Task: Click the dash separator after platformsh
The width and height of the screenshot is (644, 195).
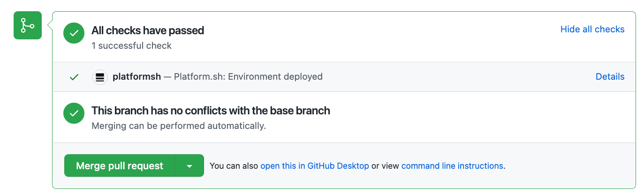Action: tap(167, 76)
